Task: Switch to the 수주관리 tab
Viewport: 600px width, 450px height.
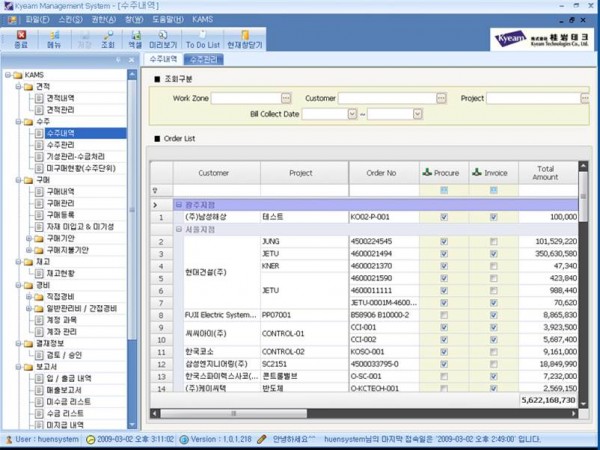Action: [x=202, y=60]
